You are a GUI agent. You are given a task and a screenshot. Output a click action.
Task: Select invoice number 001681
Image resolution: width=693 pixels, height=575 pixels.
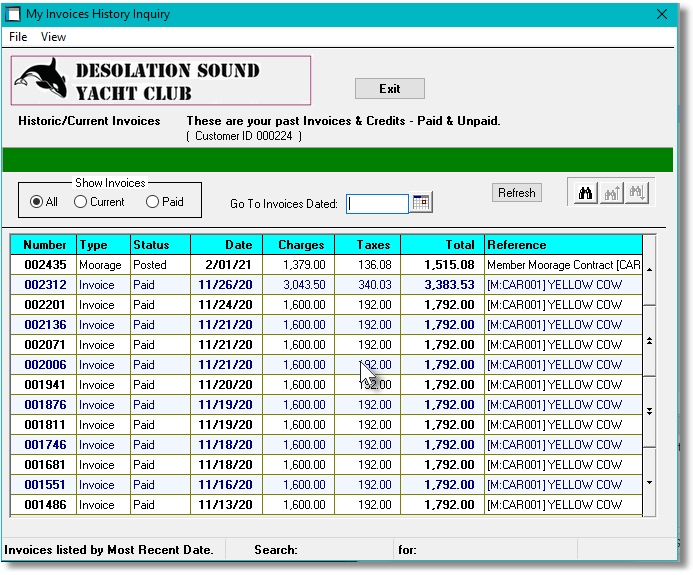point(45,465)
